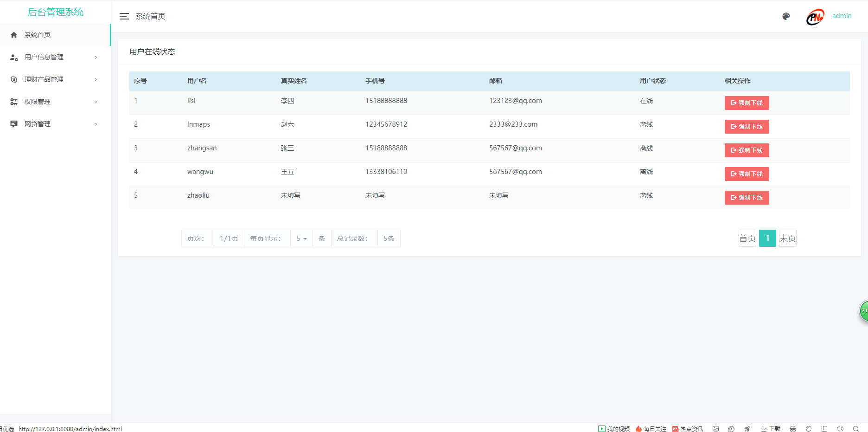Click the 网贷管理 chat icon
868x432 pixels.
[x=14, y=124]
